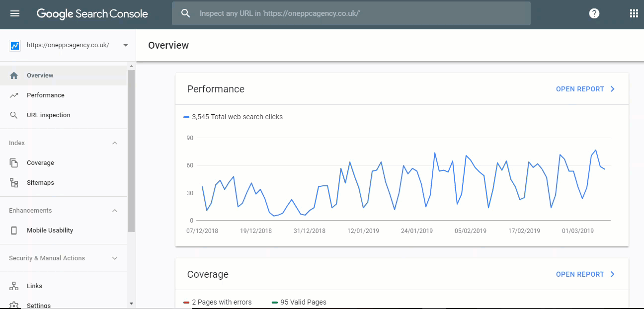Click the 60 y-axis label
This screenshot has width=644, height=309.
click(190, 165)
